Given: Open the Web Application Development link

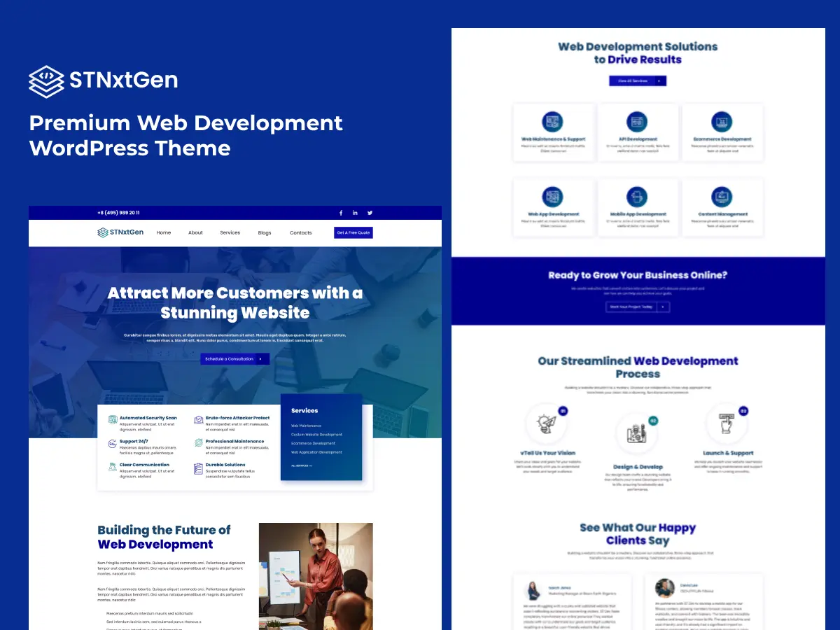Looking at the screenshot, I should (x=317, y=452).
